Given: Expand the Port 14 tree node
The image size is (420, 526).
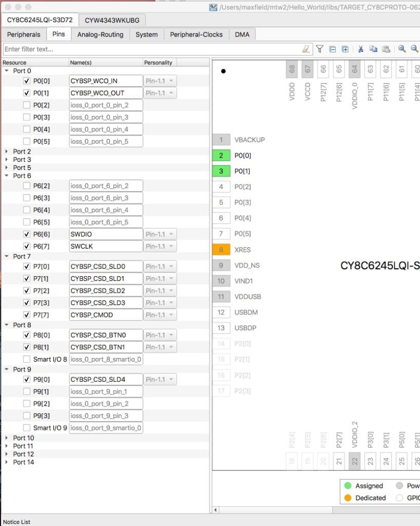Looking at the screenshot, I should click(x=7, y=462).
